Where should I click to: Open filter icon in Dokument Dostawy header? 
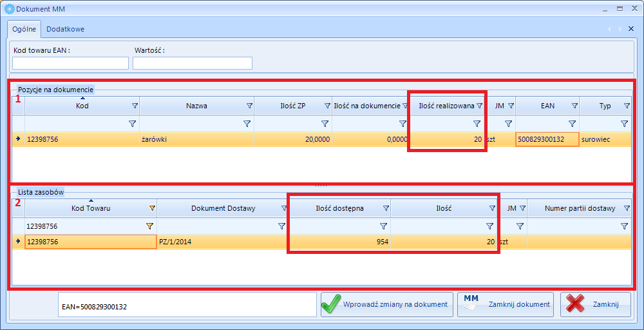(284, 208)
